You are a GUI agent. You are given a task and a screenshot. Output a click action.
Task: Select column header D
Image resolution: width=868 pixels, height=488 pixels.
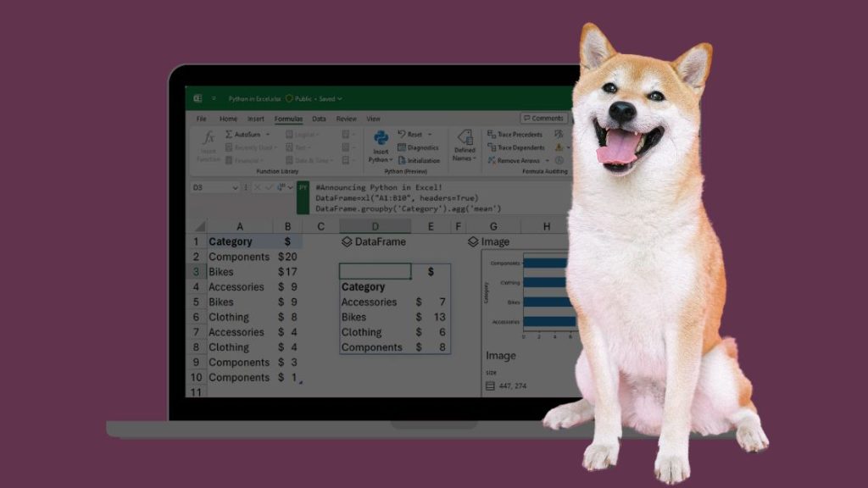[x=375, y=226]
